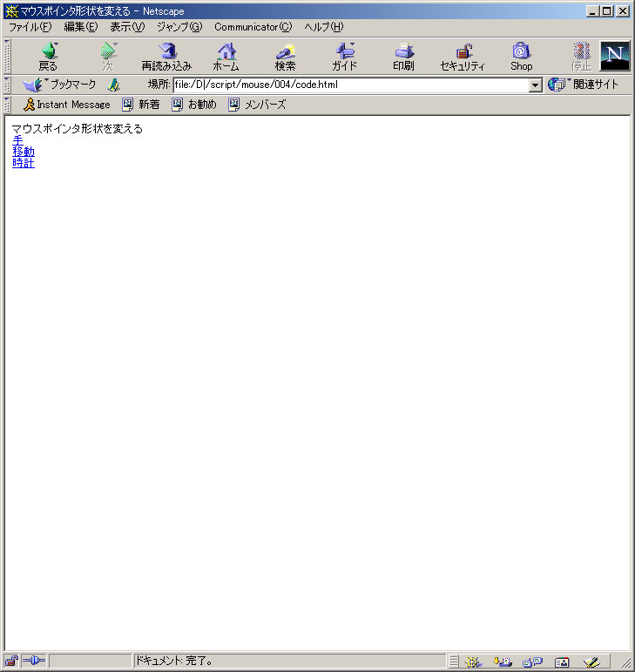This screenshot has width=635, height=672.
Task: Open the ジャンプ(G) menu
Action: pos(179,27)
